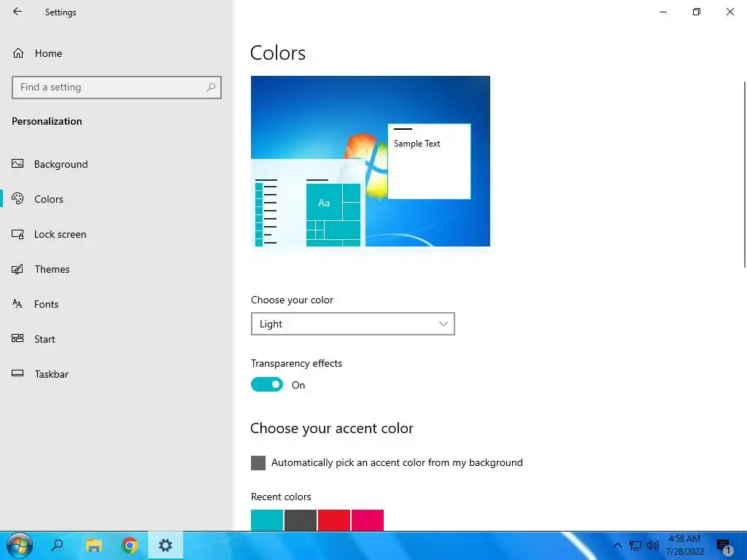
Task: Click the Aa tile in the preview
Action: tap(324, 202)
